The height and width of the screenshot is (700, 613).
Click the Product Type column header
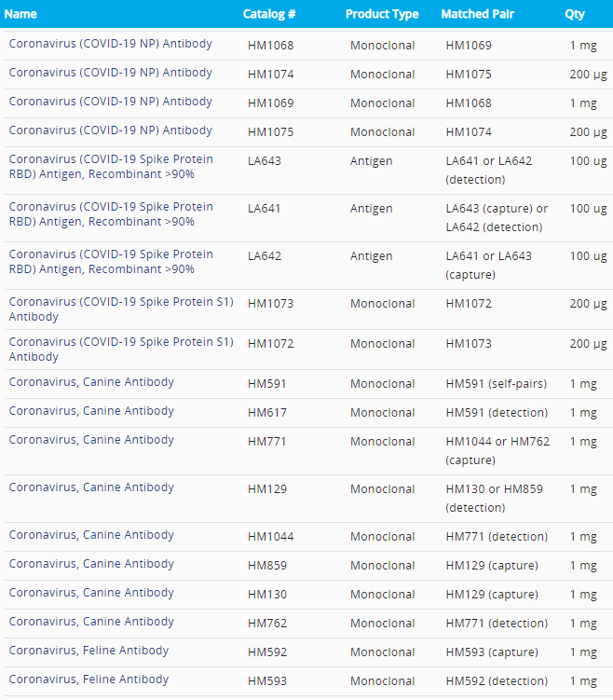click(x=382, y=14)
